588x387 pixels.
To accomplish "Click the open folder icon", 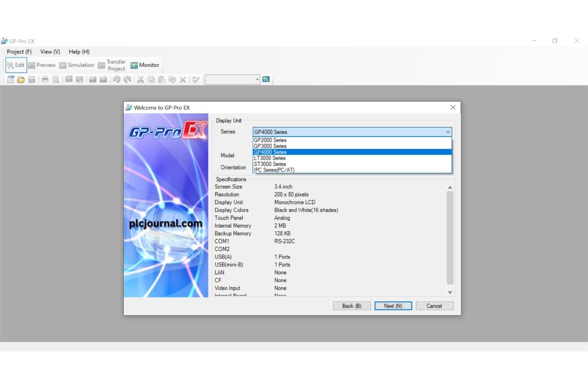I will 21,79.
